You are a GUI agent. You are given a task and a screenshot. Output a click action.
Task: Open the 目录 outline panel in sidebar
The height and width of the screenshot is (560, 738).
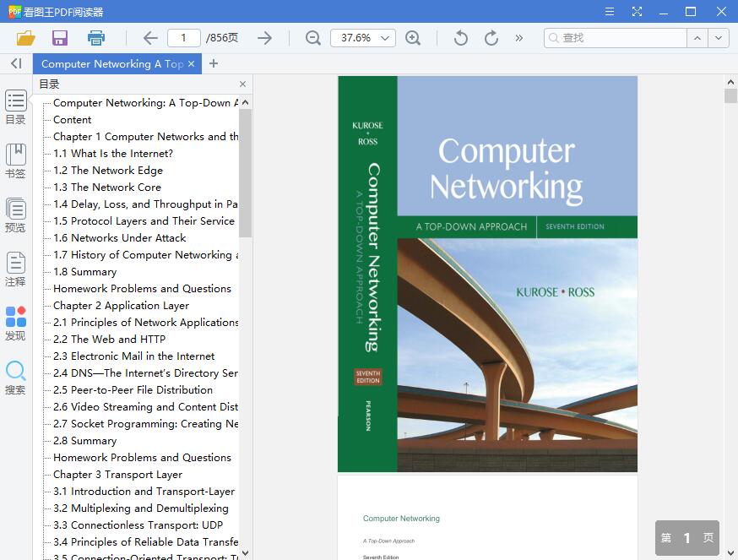coord(15,107)
